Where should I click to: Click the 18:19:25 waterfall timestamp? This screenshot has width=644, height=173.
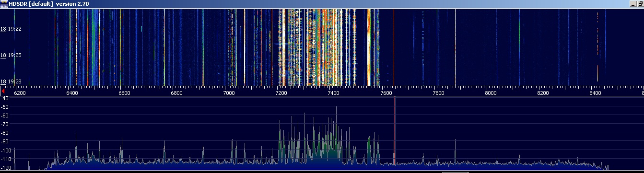coord(11,56)
